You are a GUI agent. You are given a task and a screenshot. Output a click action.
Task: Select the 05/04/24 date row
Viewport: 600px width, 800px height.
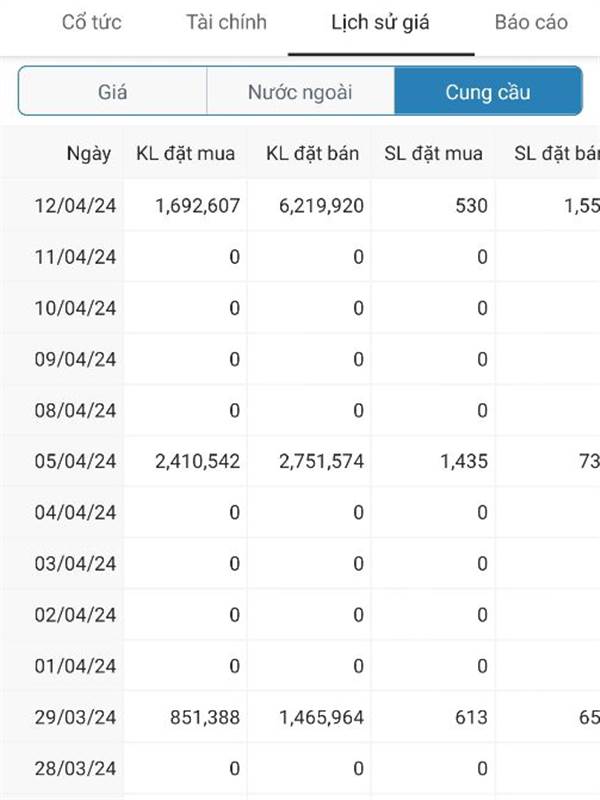pos(300,461)
